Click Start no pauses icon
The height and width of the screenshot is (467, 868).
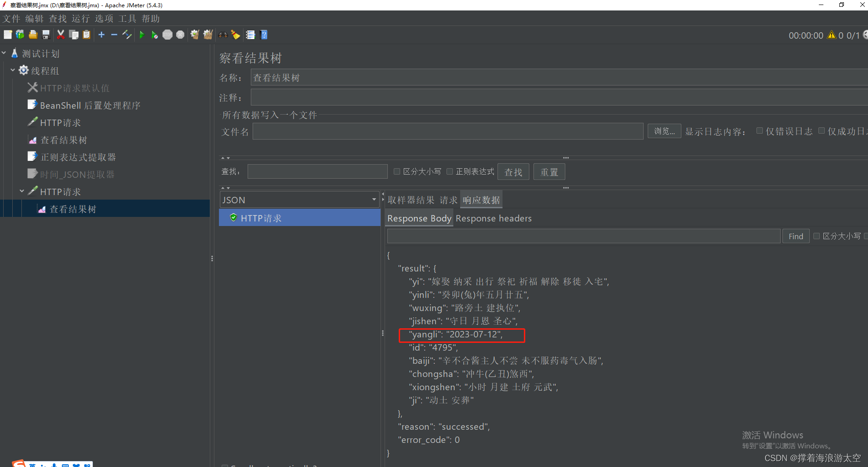coord(154,35)
